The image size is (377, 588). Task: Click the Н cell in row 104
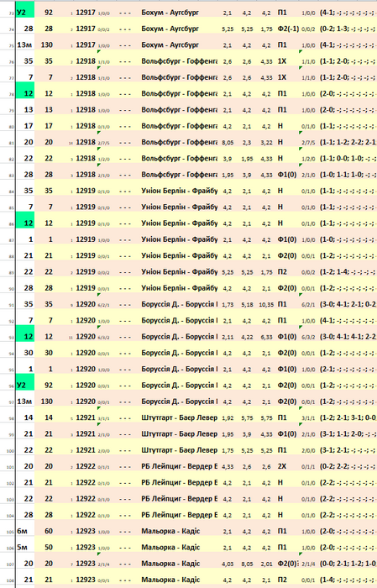[x=280, y=515]
